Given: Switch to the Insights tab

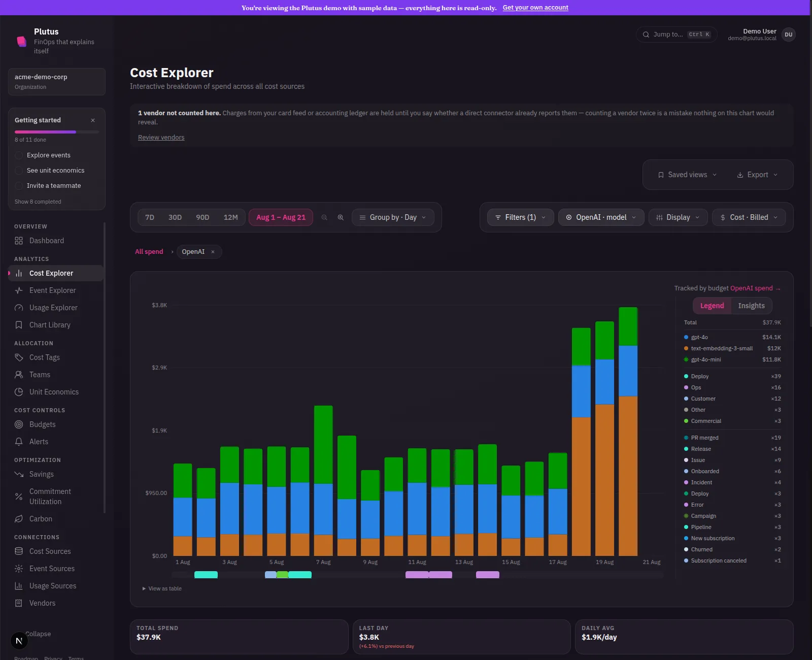Looking at the screenshot, I should click(x=751, y=306).
